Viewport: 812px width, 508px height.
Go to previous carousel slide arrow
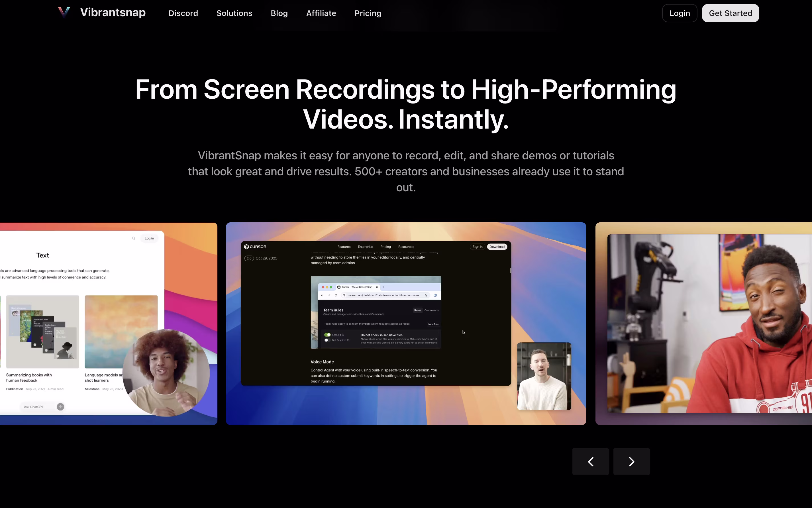point(590,461)
